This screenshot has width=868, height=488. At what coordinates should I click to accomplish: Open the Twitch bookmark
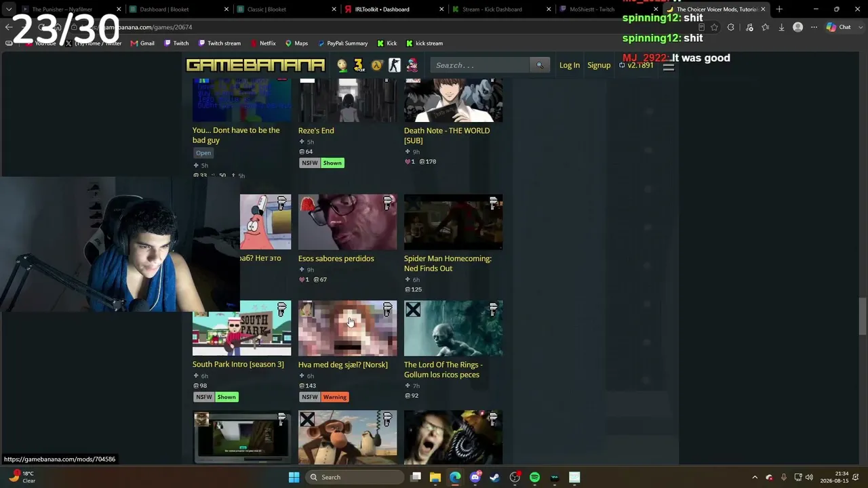(176, 43)
